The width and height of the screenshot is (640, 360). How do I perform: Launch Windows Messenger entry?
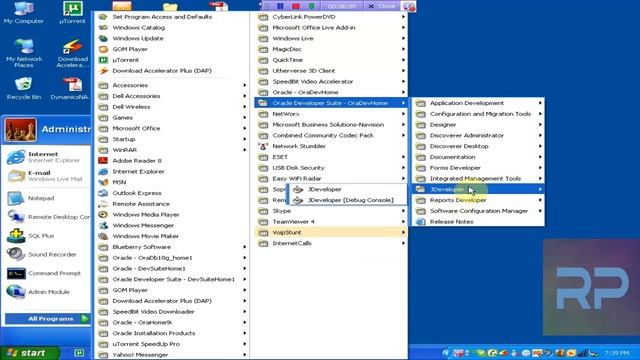[x=172, y=225]
